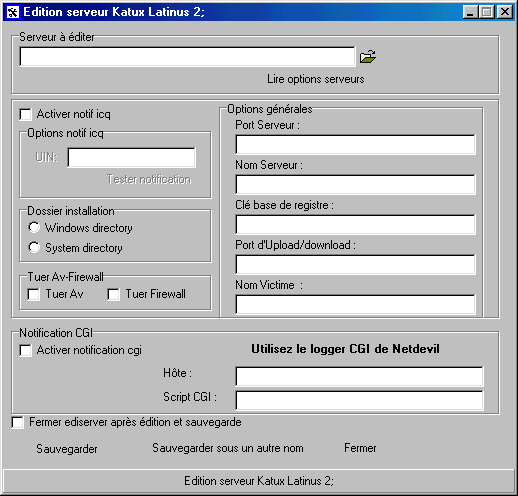
Task: Tick the Tuer Av checkbox
Action: click(34, 294)
